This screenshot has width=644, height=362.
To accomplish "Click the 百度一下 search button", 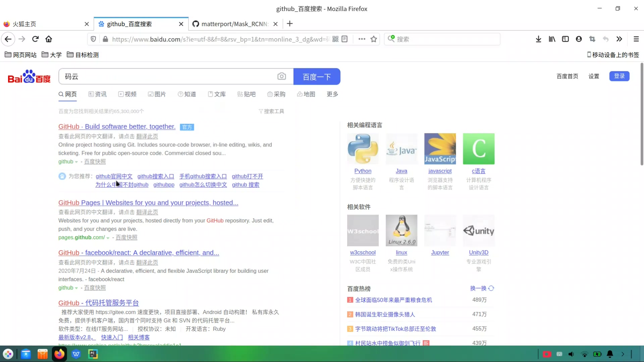I will [x=317, y=76].
